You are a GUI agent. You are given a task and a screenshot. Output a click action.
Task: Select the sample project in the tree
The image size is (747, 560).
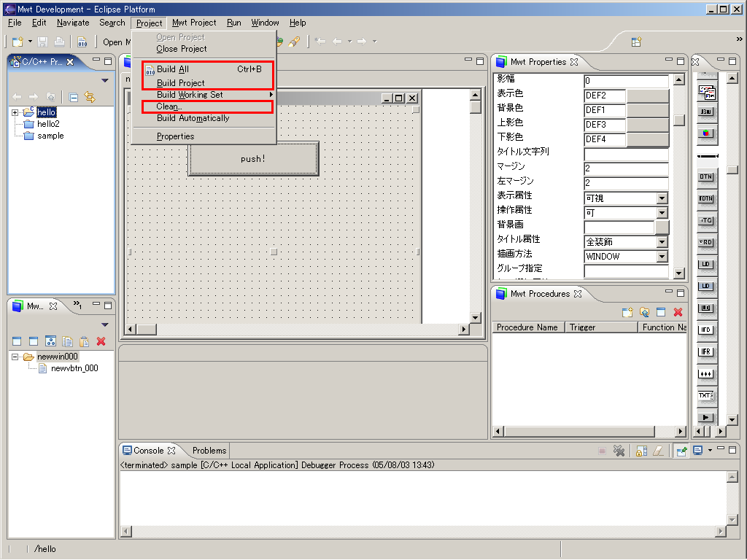(50, 136)
